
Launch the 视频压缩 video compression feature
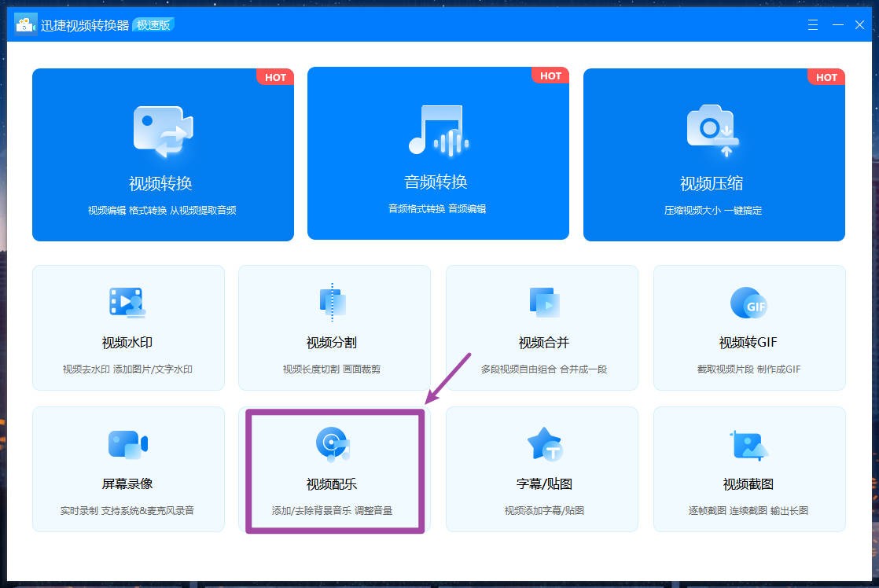(x=714, y=154)
